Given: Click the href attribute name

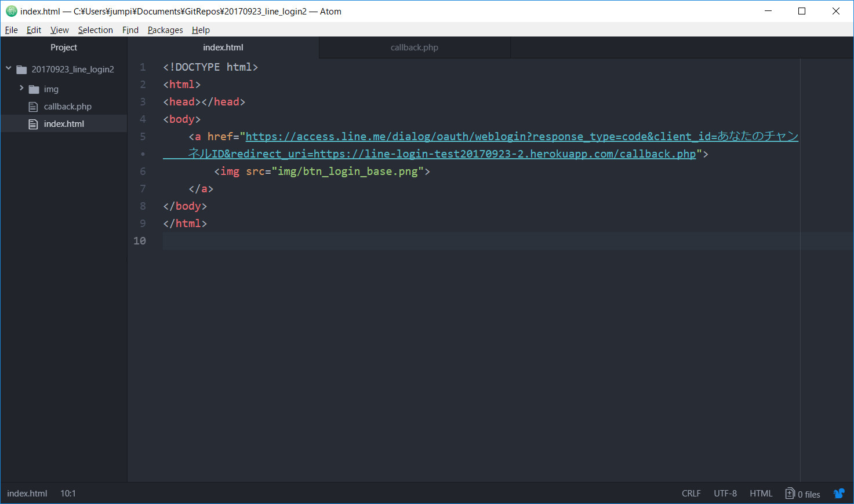Looking at the screenshot, I should (220, 137).
